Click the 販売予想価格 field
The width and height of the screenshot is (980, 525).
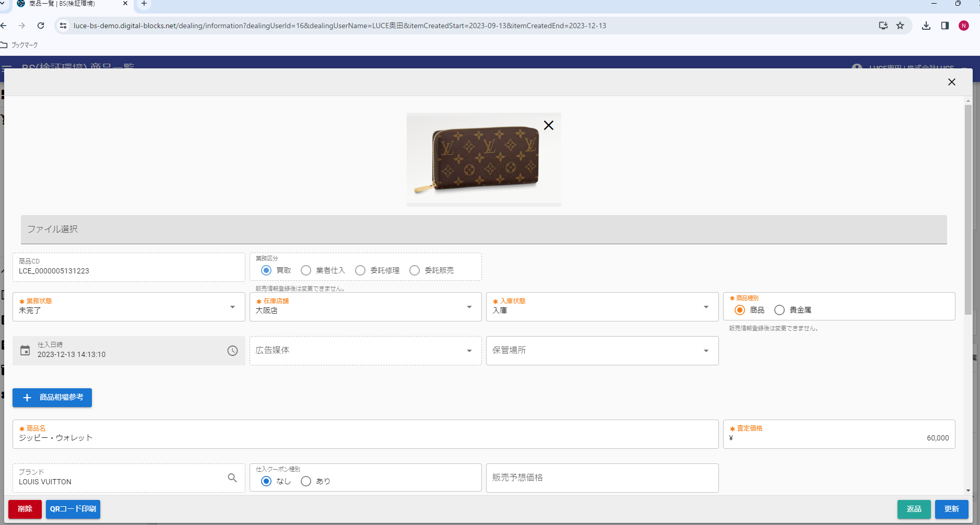click(x=602, y=478)
